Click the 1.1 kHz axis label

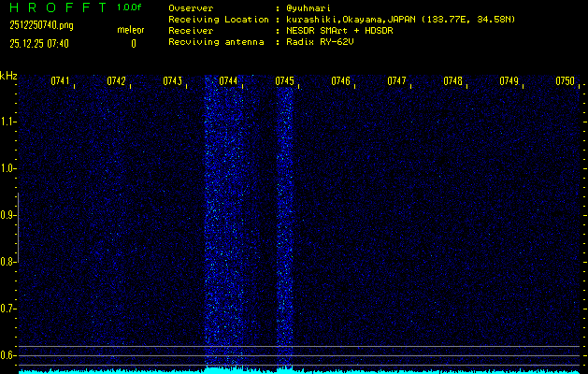[x=6, y=122]
